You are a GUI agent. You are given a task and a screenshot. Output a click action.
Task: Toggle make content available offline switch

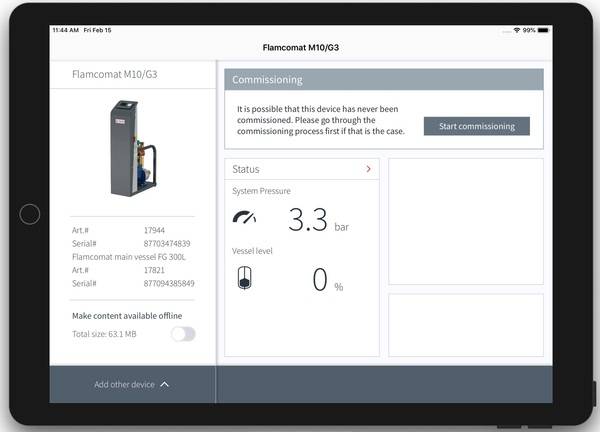coord(183,334)
